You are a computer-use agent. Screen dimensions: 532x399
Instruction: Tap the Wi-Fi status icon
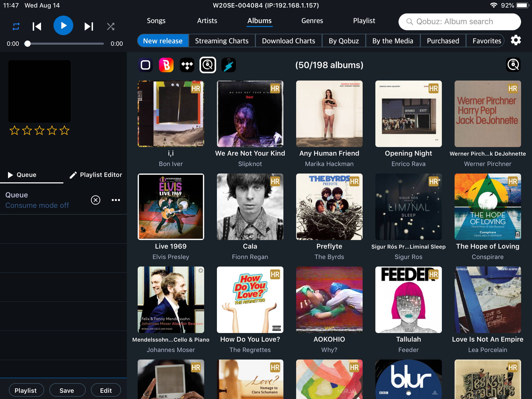click(x=493, y=5)
